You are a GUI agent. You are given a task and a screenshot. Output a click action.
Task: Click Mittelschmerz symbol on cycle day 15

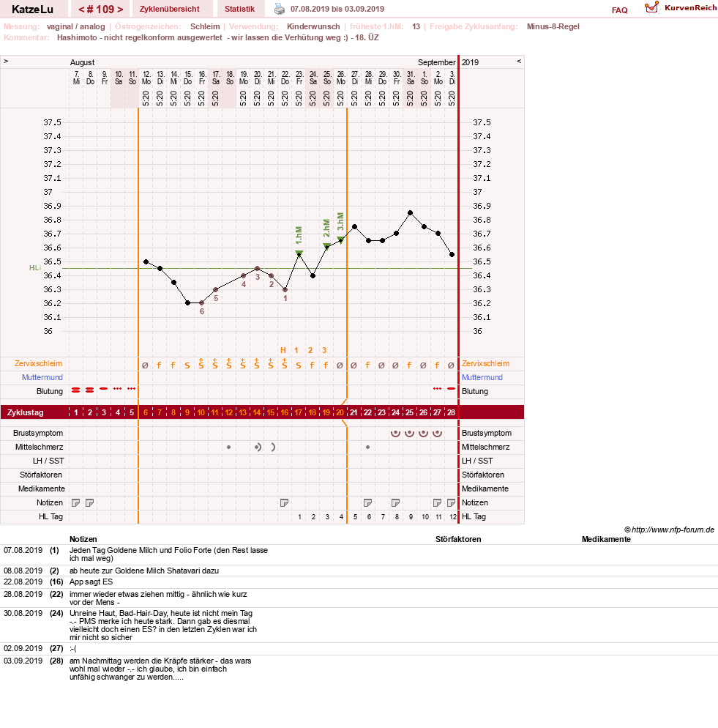(273, 447)
